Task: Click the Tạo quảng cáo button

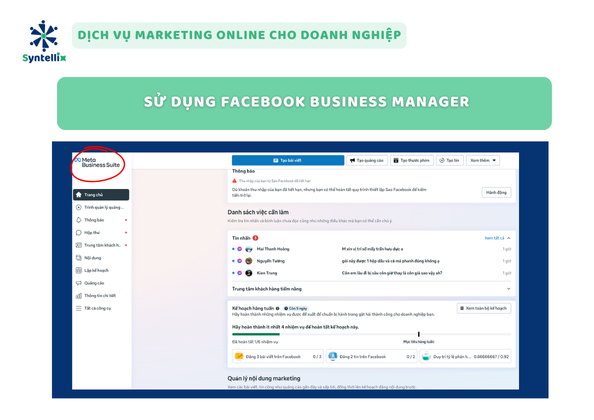Action: [367, 161]
